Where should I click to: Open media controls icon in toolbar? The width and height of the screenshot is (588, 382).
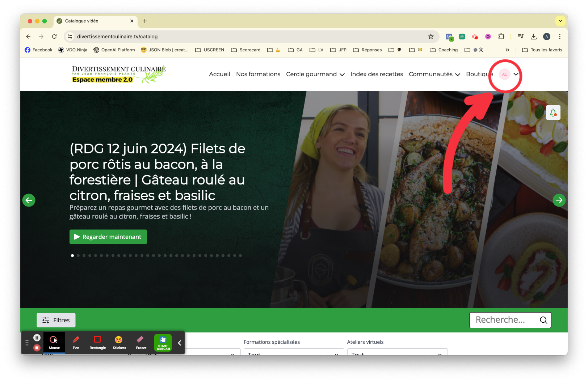point(521,37)
